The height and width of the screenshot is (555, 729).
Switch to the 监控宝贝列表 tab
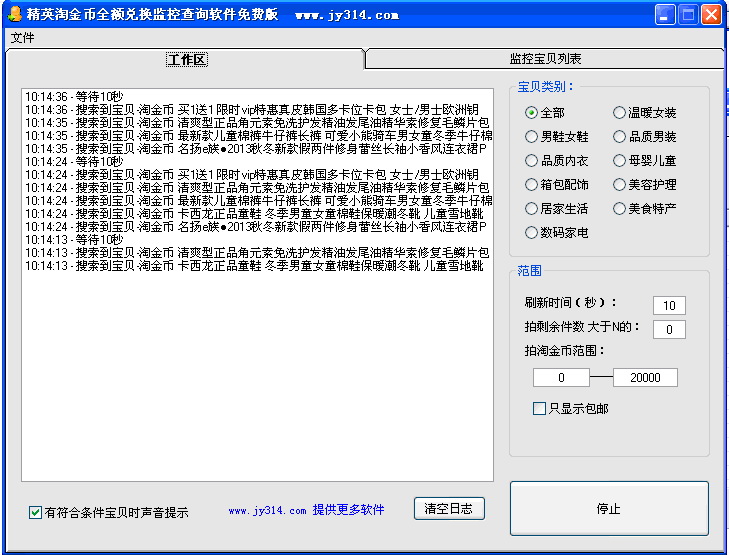pyautogui.click(x=545, y=60)
